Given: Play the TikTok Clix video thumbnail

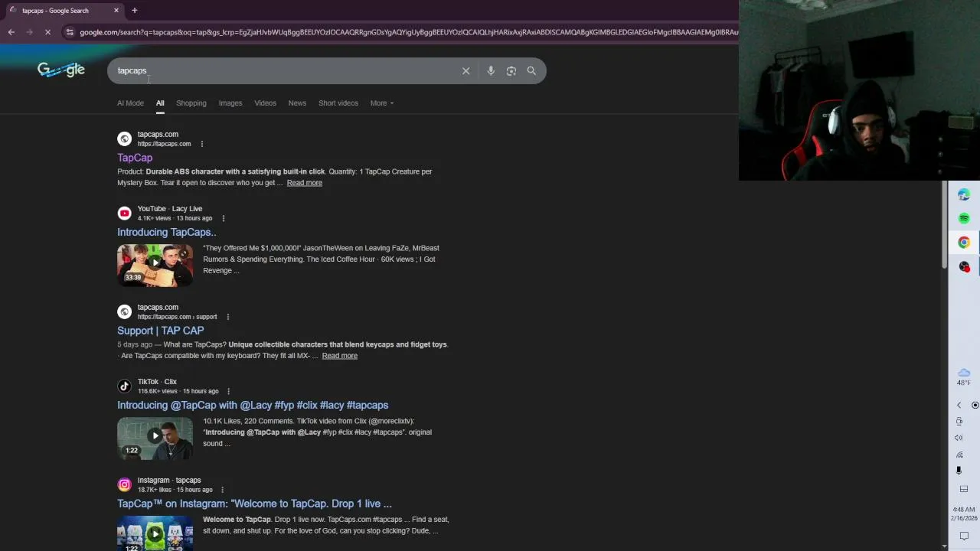Looking at the screenshot, I should [155, 438].
